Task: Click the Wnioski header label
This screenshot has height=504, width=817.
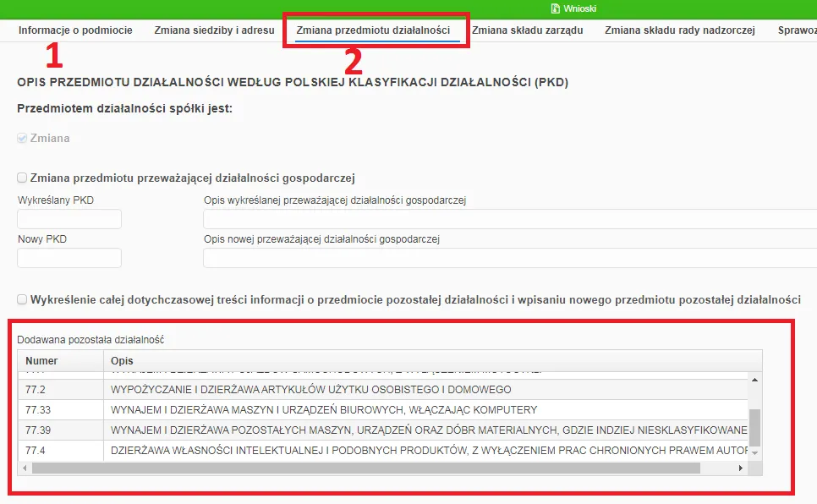Action: click(579, 8)
